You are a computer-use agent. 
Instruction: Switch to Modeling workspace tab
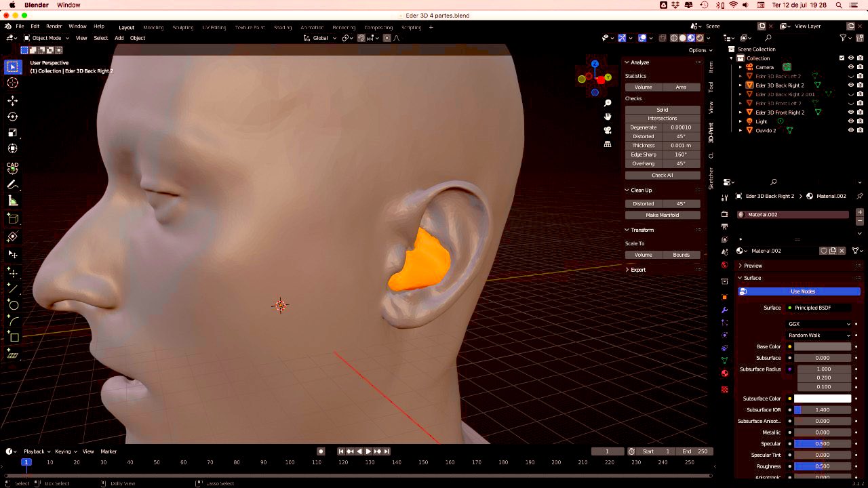[153, 28]
